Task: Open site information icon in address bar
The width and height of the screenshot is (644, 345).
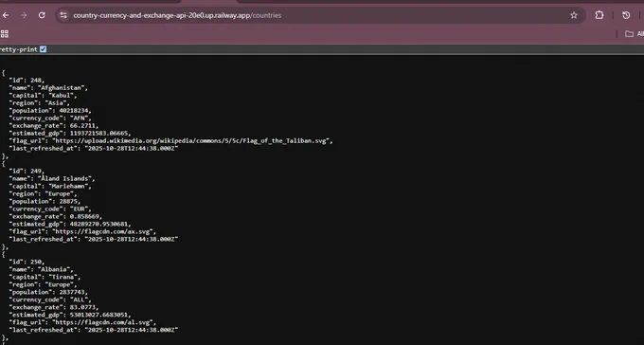Action: point(63,15)
